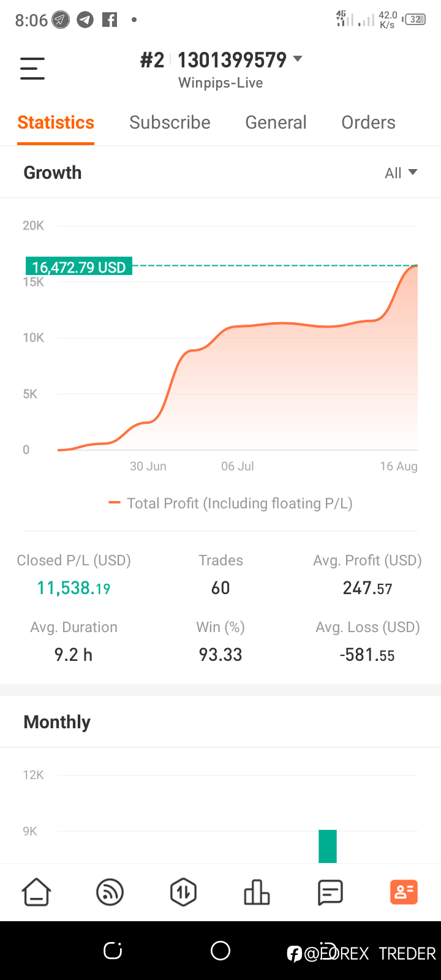
Task: Open the chat messages icon
Action: click(x=330, y=892)
